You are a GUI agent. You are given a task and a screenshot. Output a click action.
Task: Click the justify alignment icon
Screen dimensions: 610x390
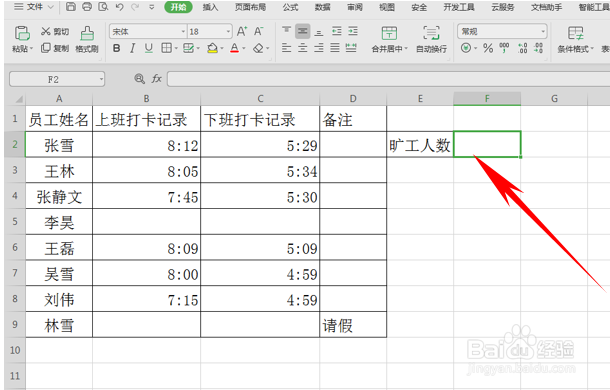[335, 48]
